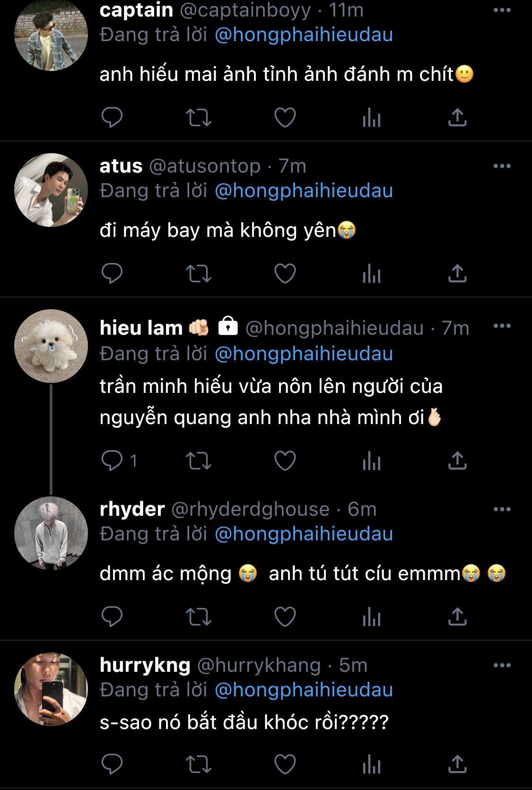Open more options on captain's tweet
The image size is (532, 790).
click(502, 10)
